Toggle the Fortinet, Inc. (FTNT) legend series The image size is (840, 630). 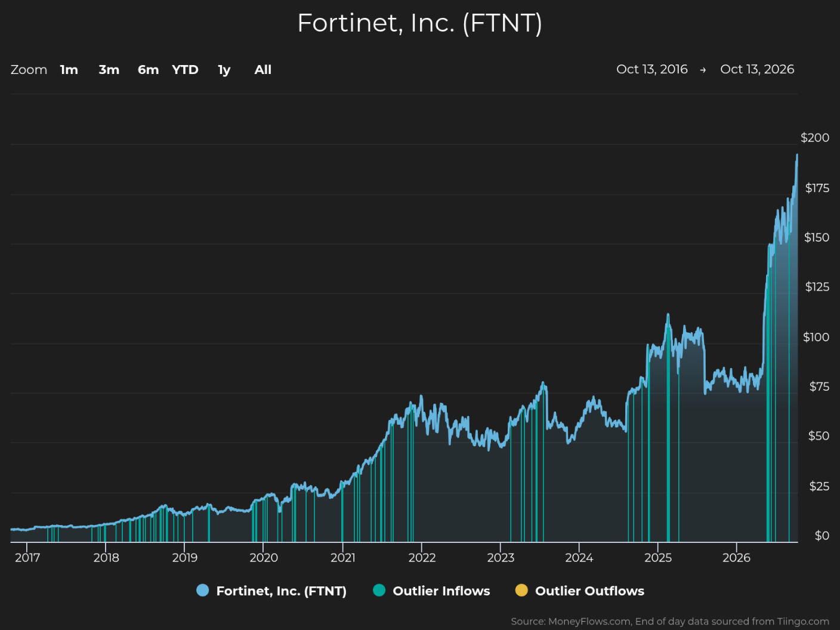[271, 591]
